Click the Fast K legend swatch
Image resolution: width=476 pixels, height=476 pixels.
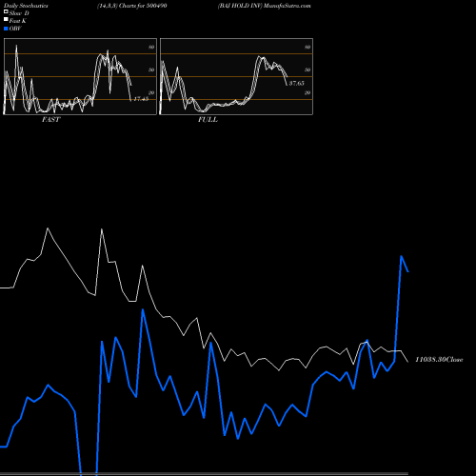click(x=6, y=20)
